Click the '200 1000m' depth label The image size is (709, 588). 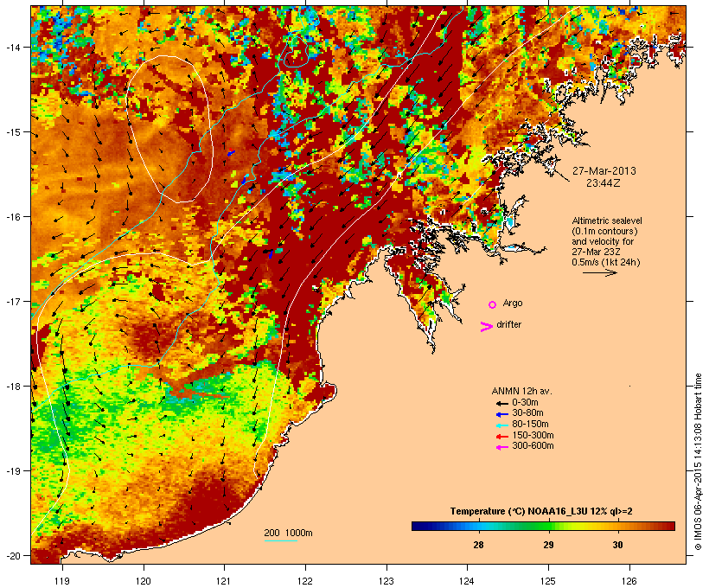[288, 533]
